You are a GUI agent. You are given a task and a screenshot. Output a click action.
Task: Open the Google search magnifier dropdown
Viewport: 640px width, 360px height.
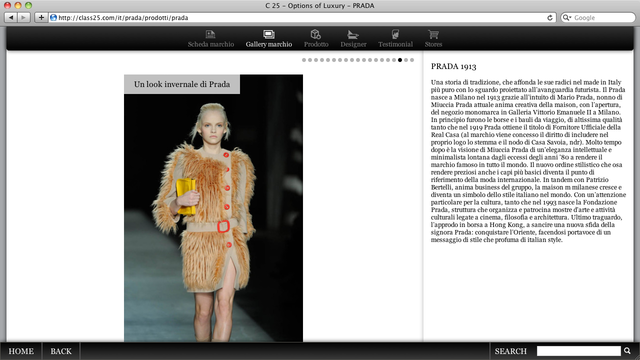click(567, 18)
